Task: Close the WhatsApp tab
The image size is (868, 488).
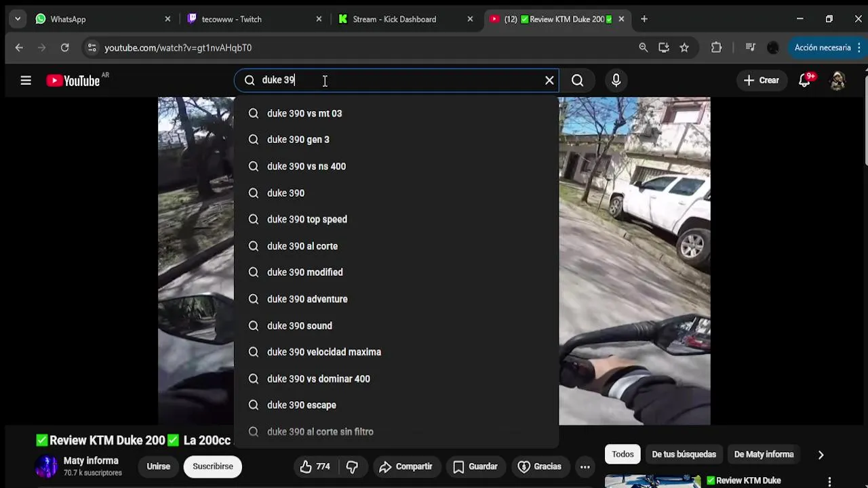Action: tap(167, 19)
